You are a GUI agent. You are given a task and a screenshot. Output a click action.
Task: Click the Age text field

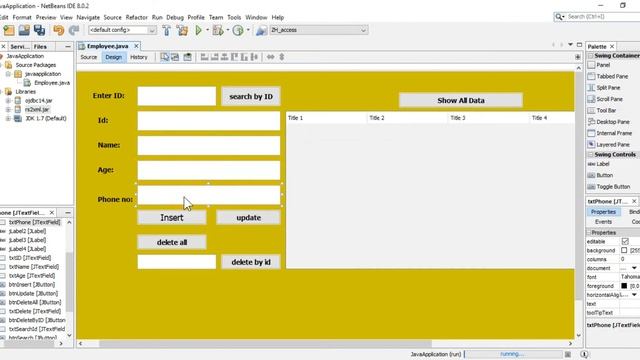tap(209, 170)
